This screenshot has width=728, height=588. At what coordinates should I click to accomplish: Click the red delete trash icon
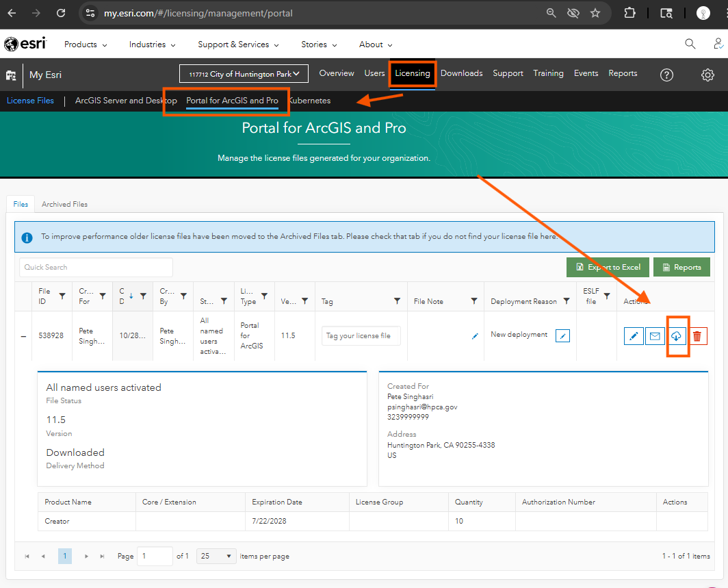point(697,336)
